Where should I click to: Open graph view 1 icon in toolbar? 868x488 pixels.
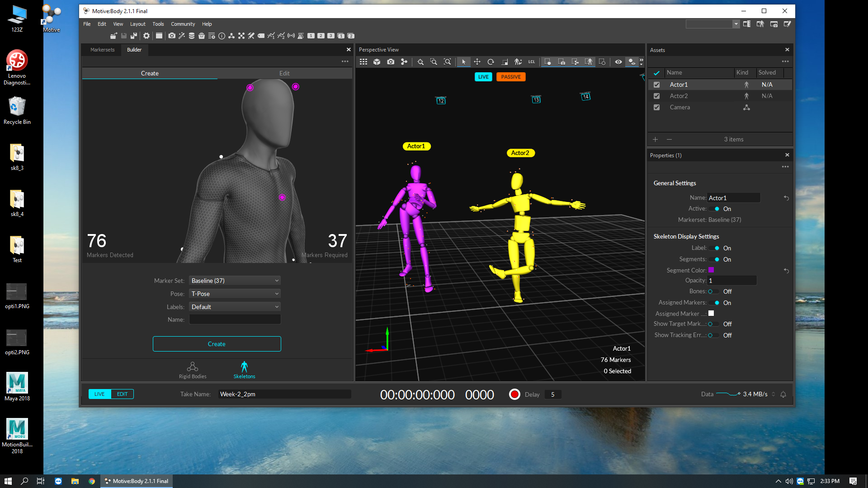point(271,36)
